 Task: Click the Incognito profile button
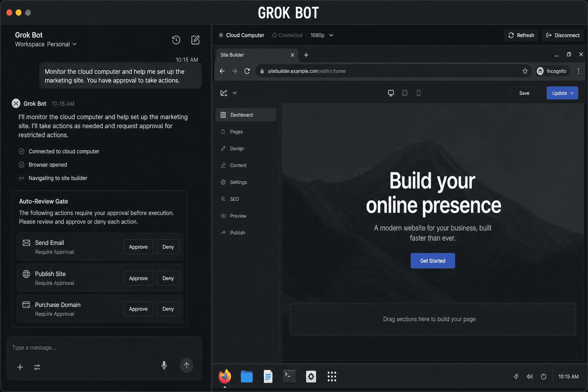pyautogui.click(x=552, y=71)
